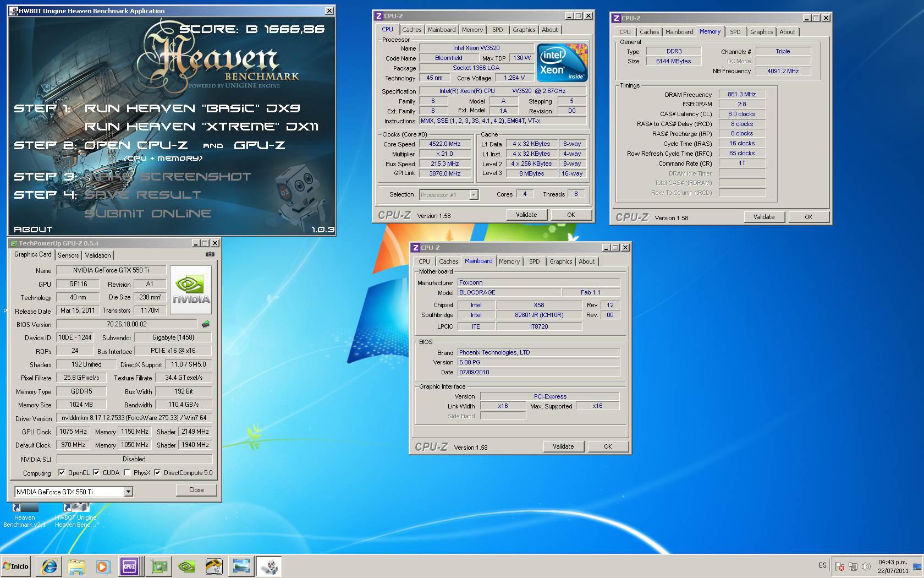This screenshot has width=924, height=578.
Task: Click the Show Desktop tray button
Action: (x=919, y=566)
